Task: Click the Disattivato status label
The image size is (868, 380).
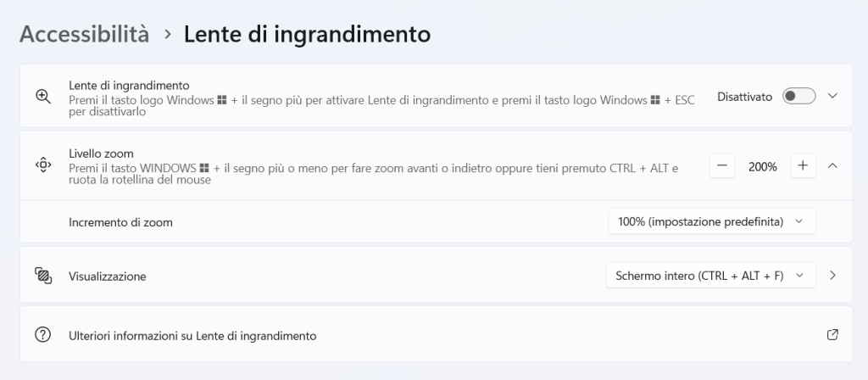Action: tap(744, 97)
